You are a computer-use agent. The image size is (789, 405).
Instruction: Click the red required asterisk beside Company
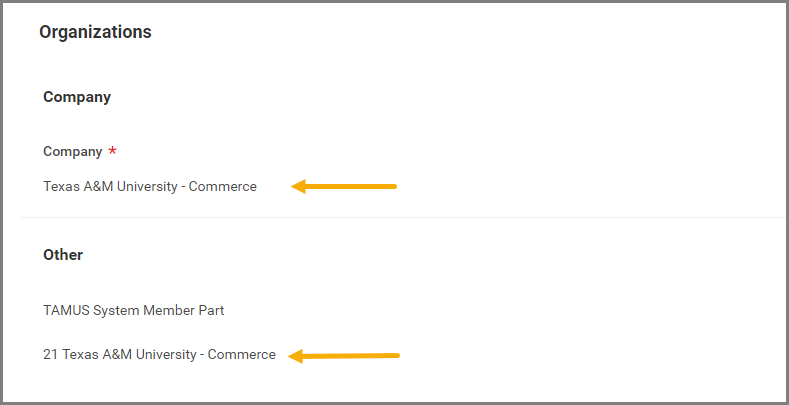(112, 152)
